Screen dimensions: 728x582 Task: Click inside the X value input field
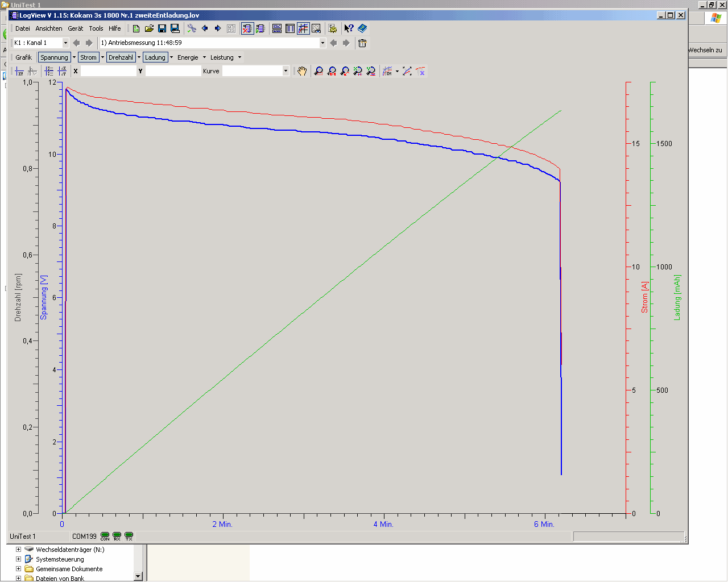(108, 71)
